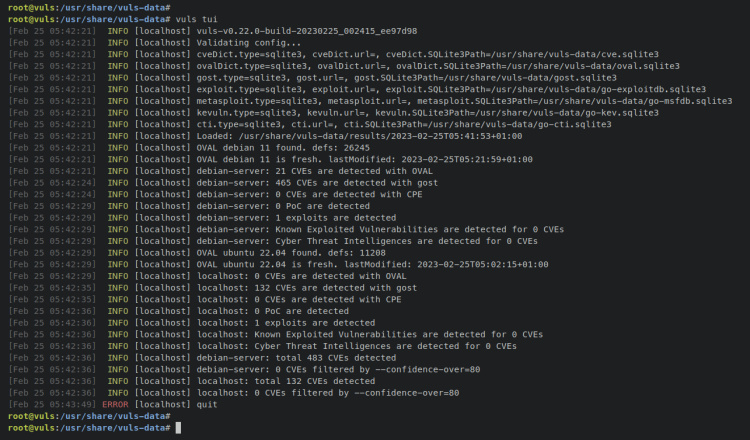Click "OVAL debian 11 found. defs: 26245"
Screen dimensions: 750x440
point(292,148)
